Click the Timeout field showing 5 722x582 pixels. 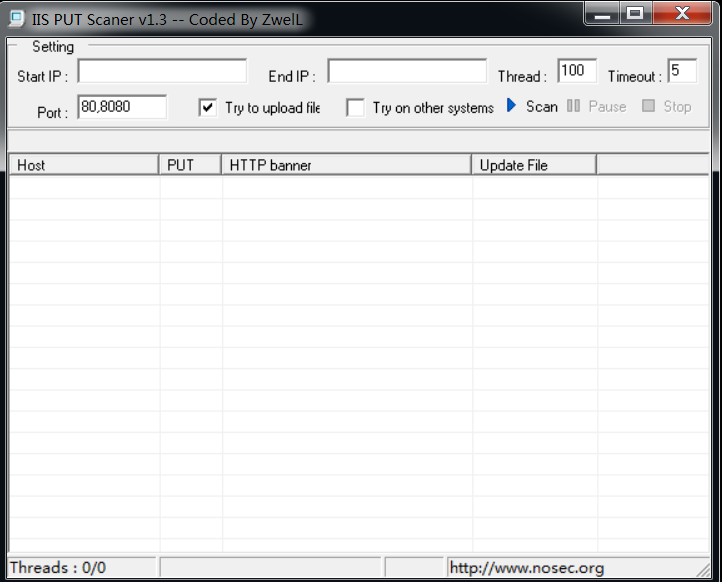click(682, 71)
